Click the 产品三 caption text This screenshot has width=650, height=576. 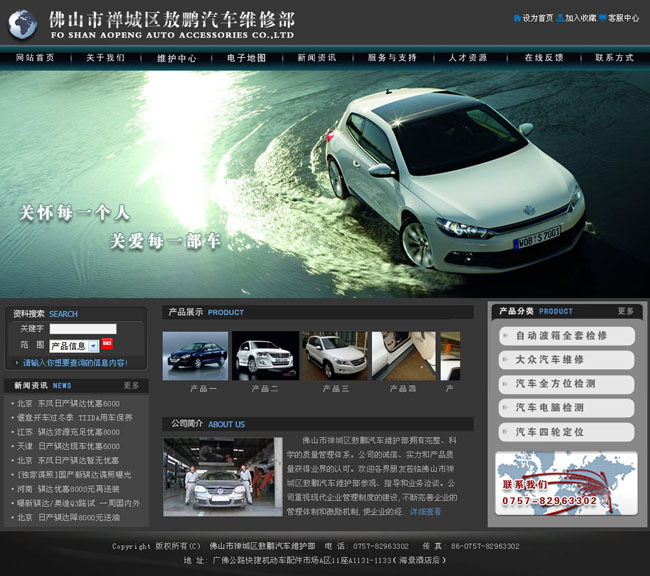coord(336,389)
